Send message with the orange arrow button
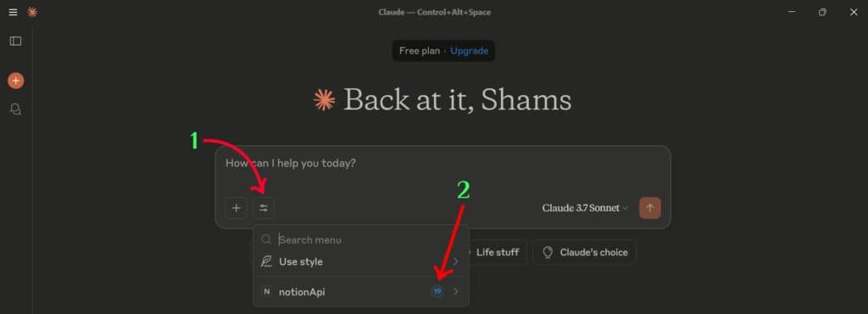Screen dimensions: 868x314 650,208
